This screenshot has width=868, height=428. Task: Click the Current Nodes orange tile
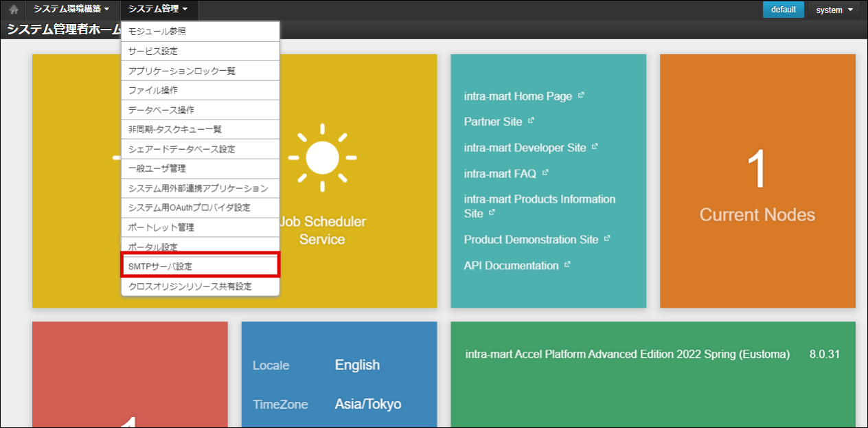pos(757,181)
